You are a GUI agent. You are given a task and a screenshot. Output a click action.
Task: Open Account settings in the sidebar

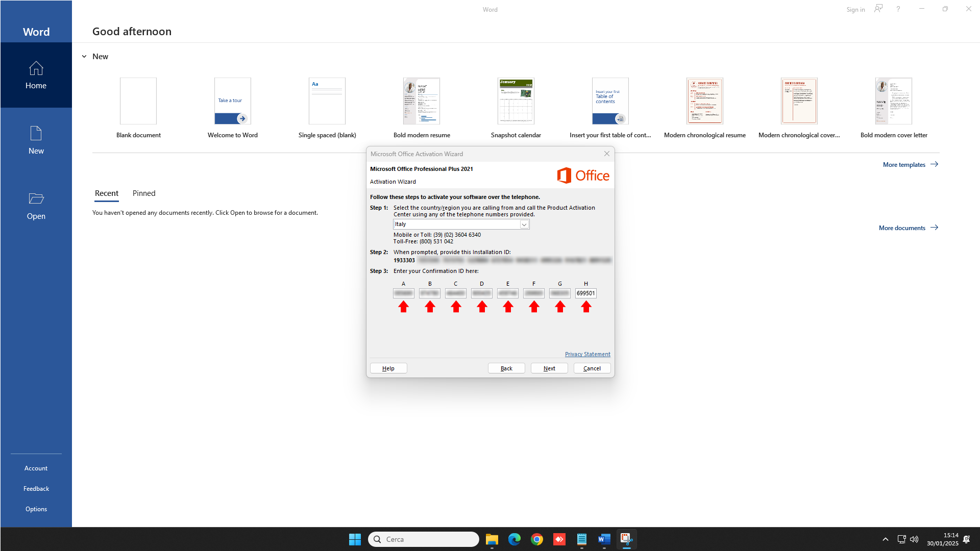point(36,468)
